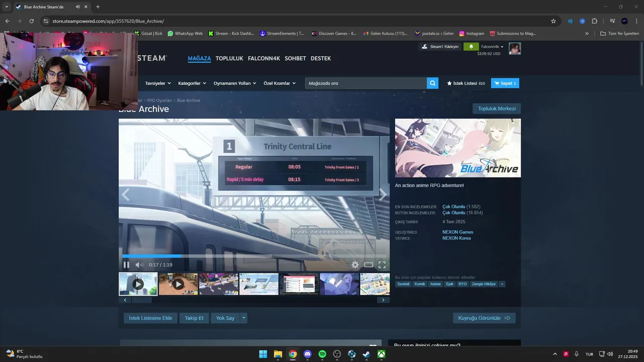The height and width of the screenshot is (362, 644).
Task: Click the thumbnail strip scrollbar handle
Action: (x=142, y=300)
